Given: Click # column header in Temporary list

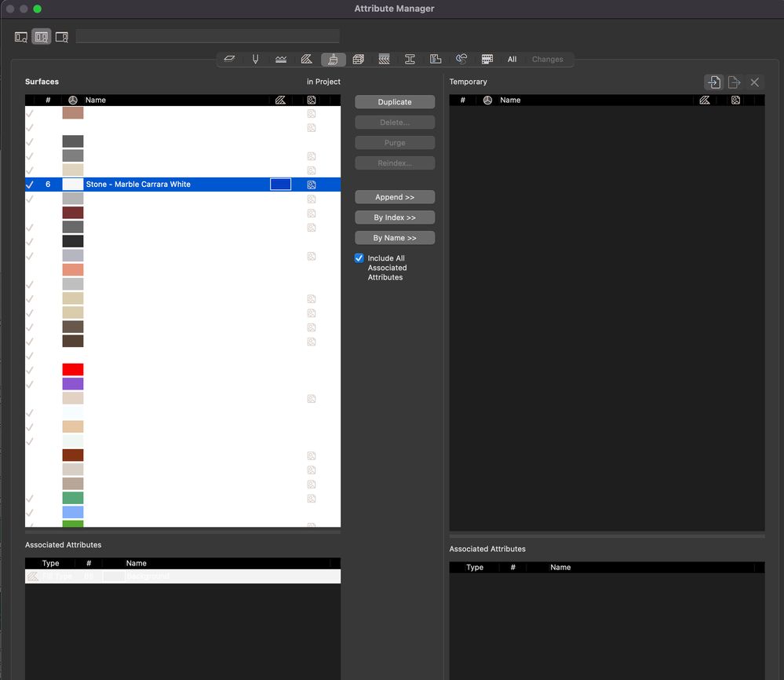Looking at the screenshot, I should 462,100.
